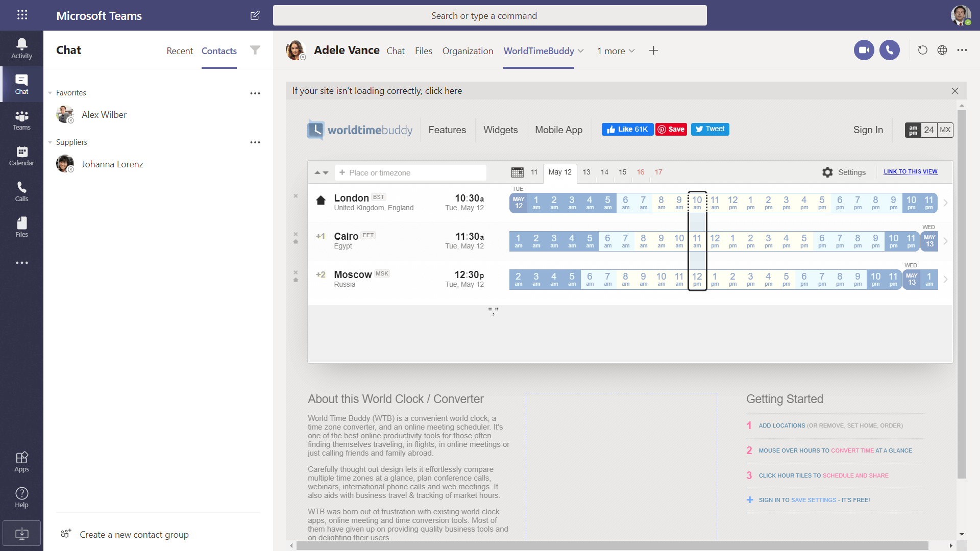Collapse the Suppliers contact group
This screenshot has width=980, height=551.
point(50,142)
